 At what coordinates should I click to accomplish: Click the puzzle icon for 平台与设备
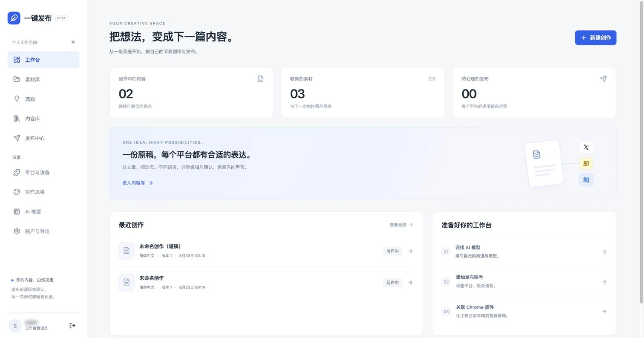17,172
